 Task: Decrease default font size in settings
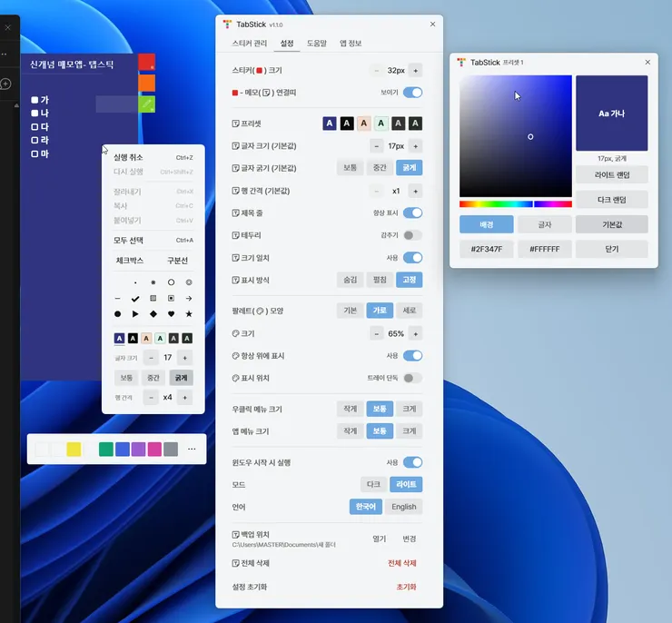click(376, 146)
